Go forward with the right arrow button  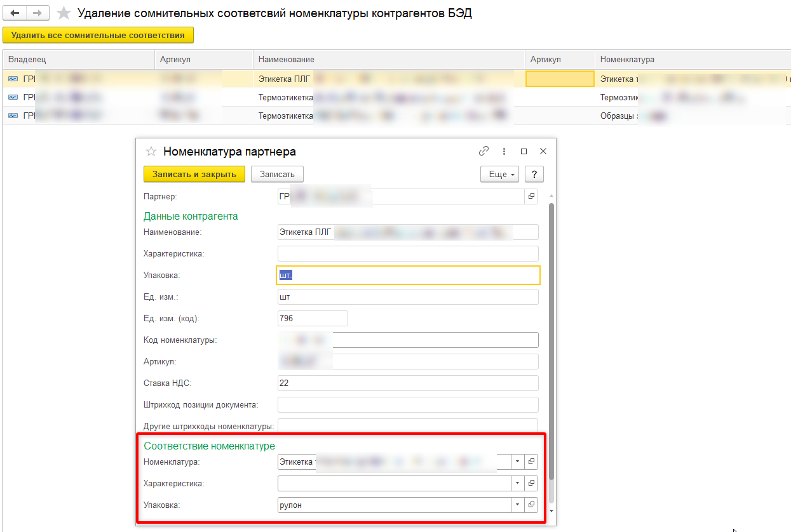pyautogui.click(x=38, y=13)
